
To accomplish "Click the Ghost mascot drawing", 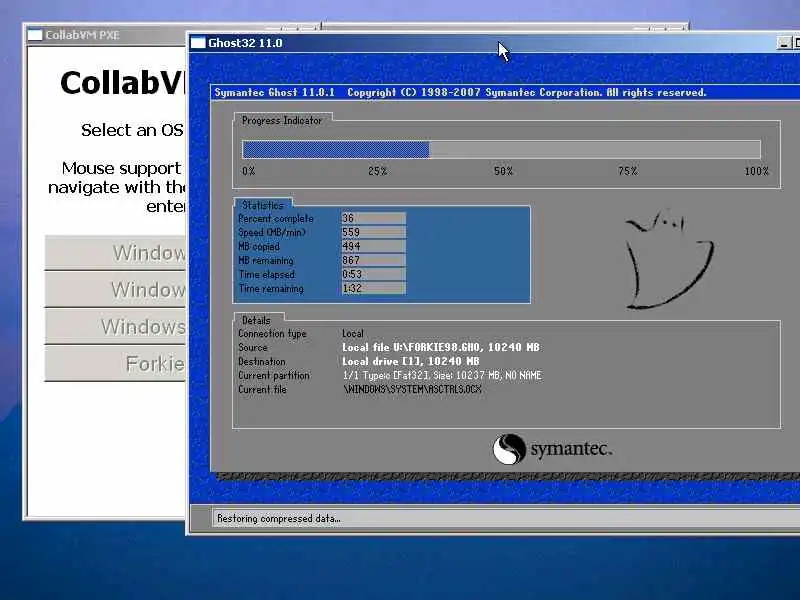I will [669, 259].
